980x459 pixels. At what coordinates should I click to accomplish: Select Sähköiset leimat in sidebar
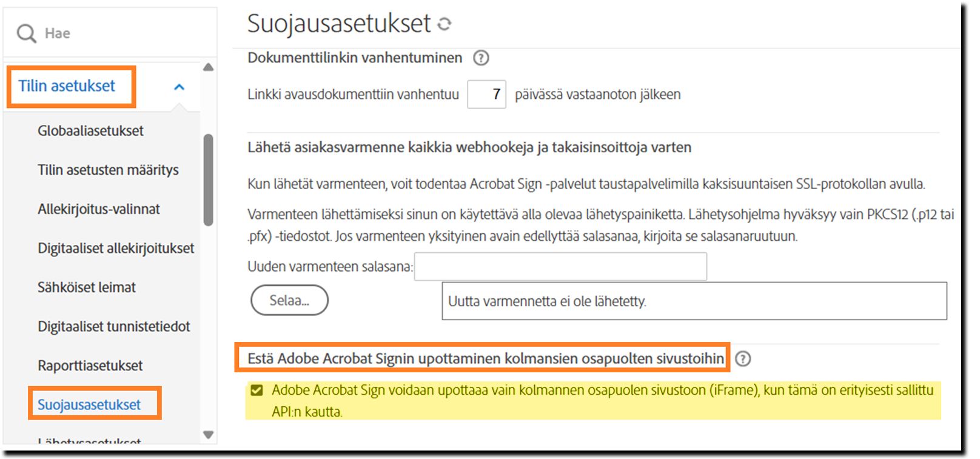87,287
